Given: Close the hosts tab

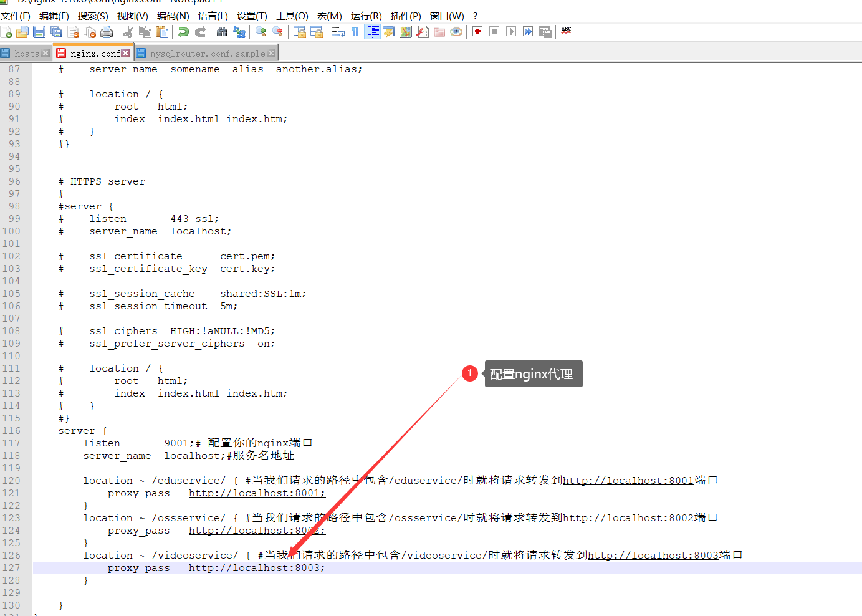Looking at the screenshot, I should (x=45, y=54).
